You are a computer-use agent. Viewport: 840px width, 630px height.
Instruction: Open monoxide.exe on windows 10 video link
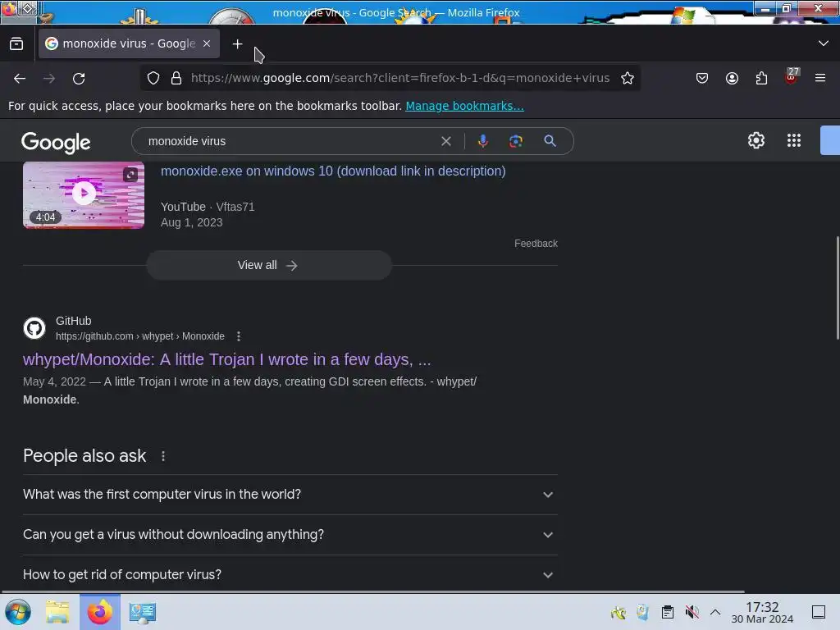pyautogui.click(x=333, y=171)
